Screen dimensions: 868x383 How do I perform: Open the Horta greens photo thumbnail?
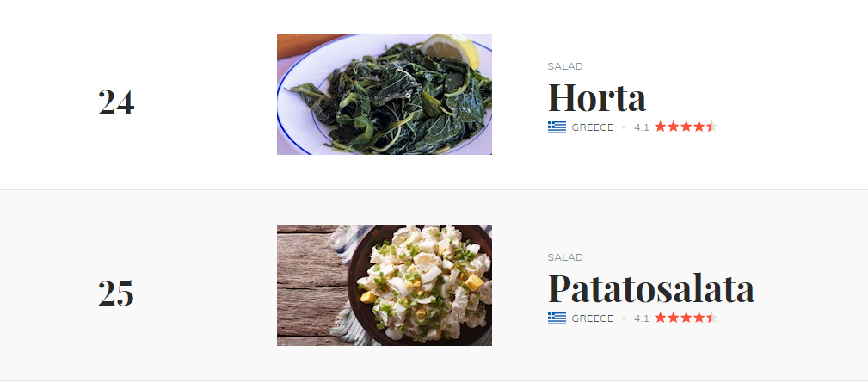click(x=385, y=94)
